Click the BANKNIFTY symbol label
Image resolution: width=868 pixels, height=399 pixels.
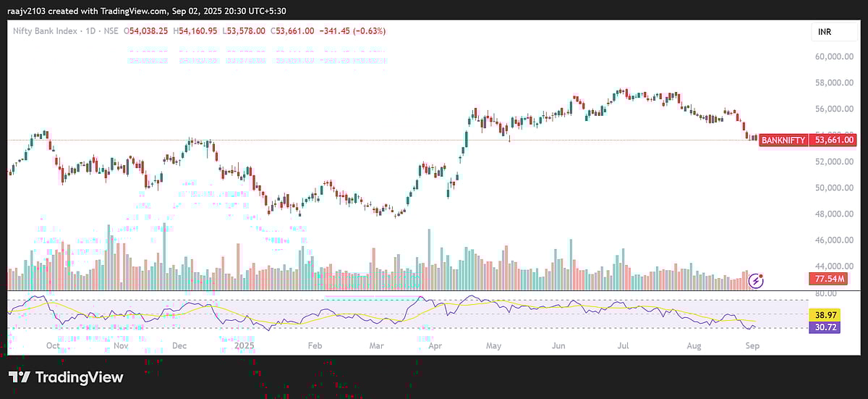[x=784, y=140]
